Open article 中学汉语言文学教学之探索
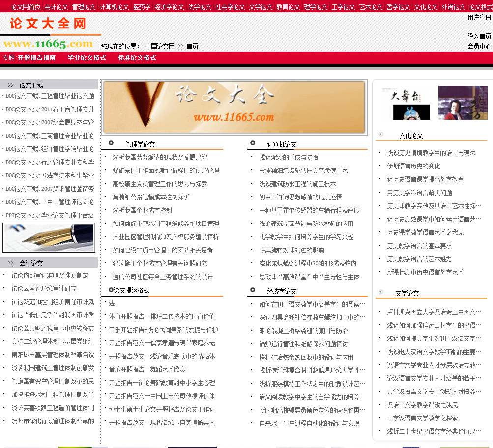The height and width of the screenshot is (448, 493). (x=422, y=418)
